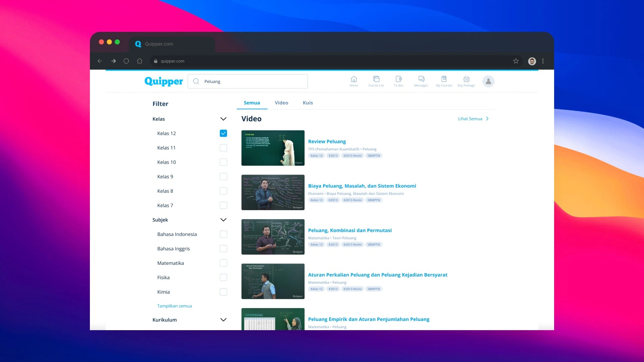This screenshot has height=362, width=644.
Task: Expand the Kurikulum filter section
Action: (223, 319)
